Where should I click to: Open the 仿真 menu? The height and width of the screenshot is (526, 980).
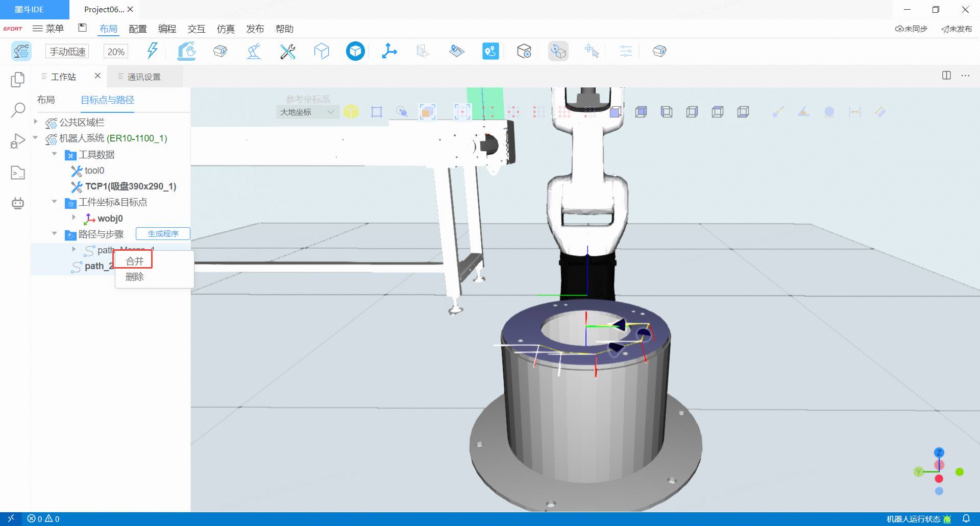pos(226,29)
